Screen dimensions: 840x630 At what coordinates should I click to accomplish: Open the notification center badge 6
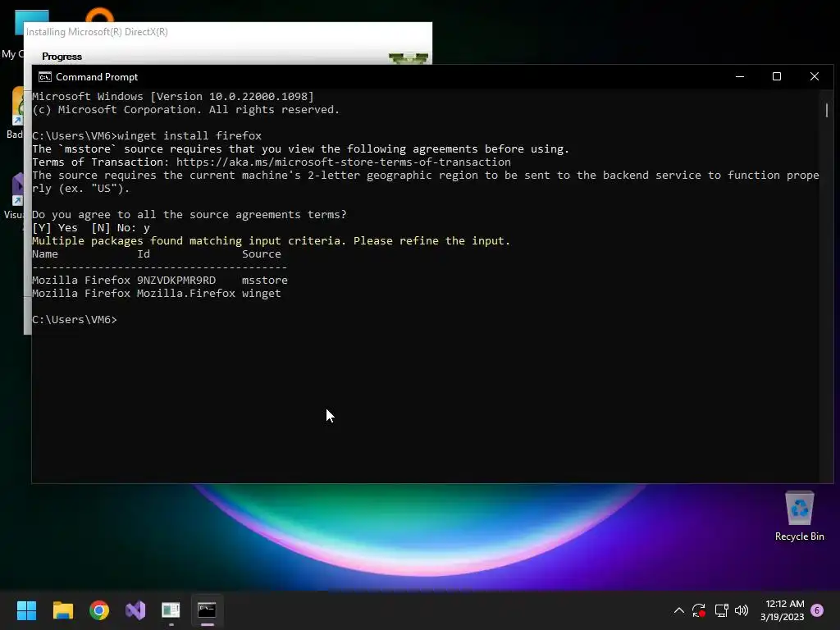[x=817, y=610]
